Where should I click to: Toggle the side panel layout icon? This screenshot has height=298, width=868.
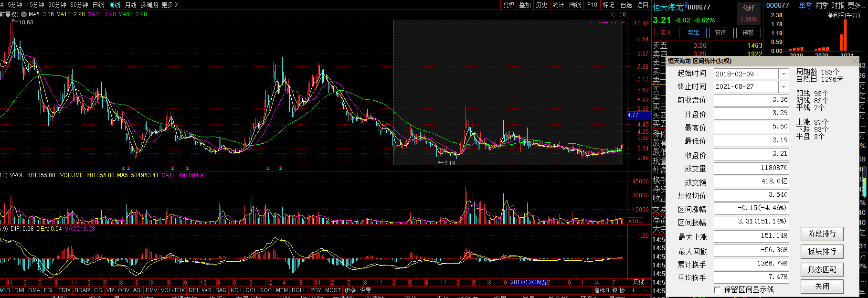[622, 14]
